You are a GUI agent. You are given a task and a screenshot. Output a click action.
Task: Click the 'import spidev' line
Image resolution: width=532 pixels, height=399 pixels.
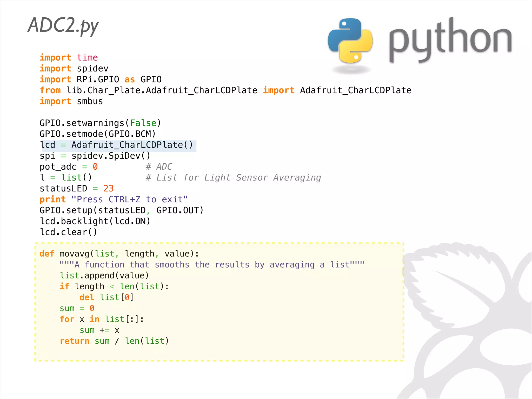point(74,69)
